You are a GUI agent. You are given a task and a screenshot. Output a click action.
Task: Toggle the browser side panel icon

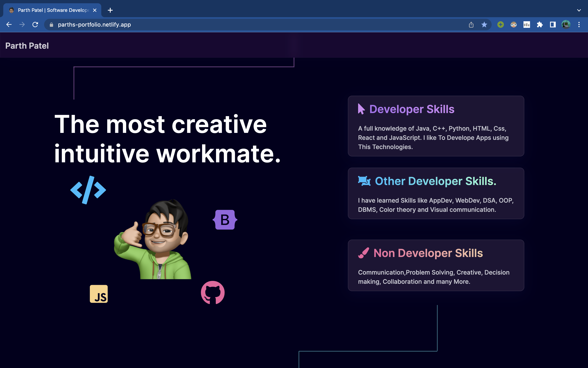553,25
